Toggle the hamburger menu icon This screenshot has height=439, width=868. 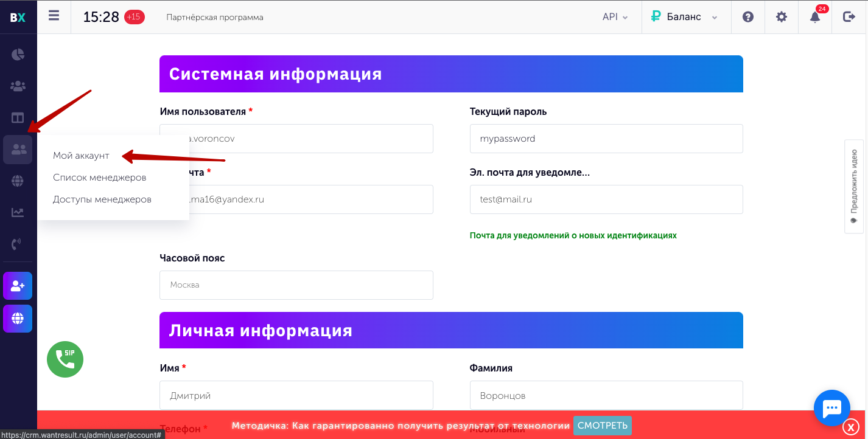pyautogui.click(x=54, y=16)
